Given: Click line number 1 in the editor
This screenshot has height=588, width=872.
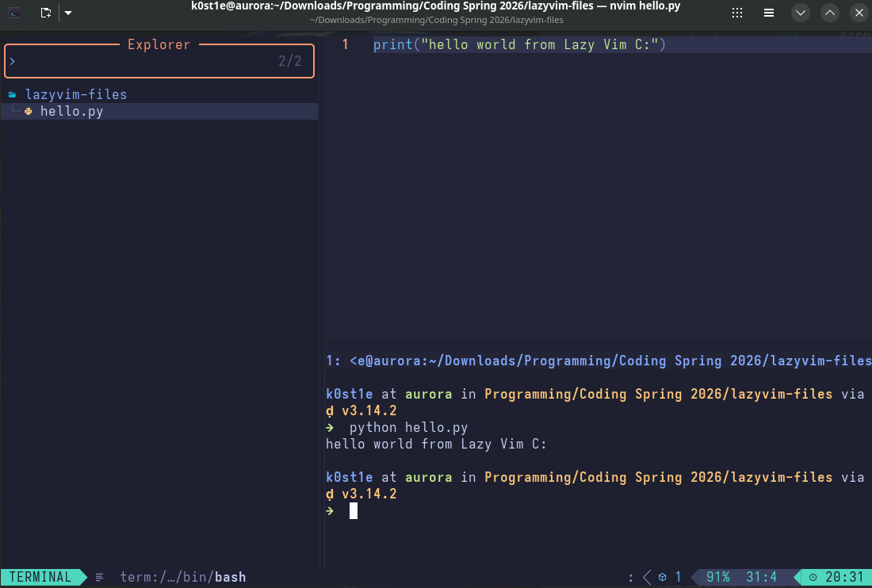Looking at the screenshot, I should pos(346,44).
